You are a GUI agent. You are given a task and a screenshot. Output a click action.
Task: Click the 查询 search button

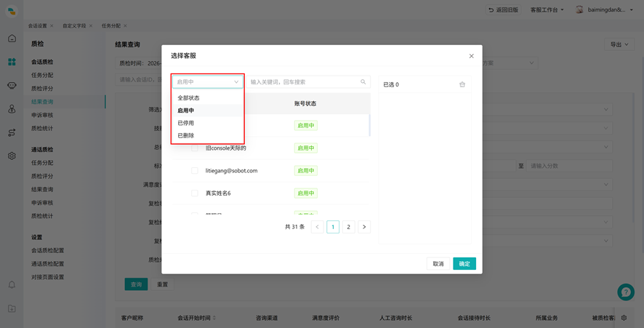pyautogui.click(x=137, y=284)
